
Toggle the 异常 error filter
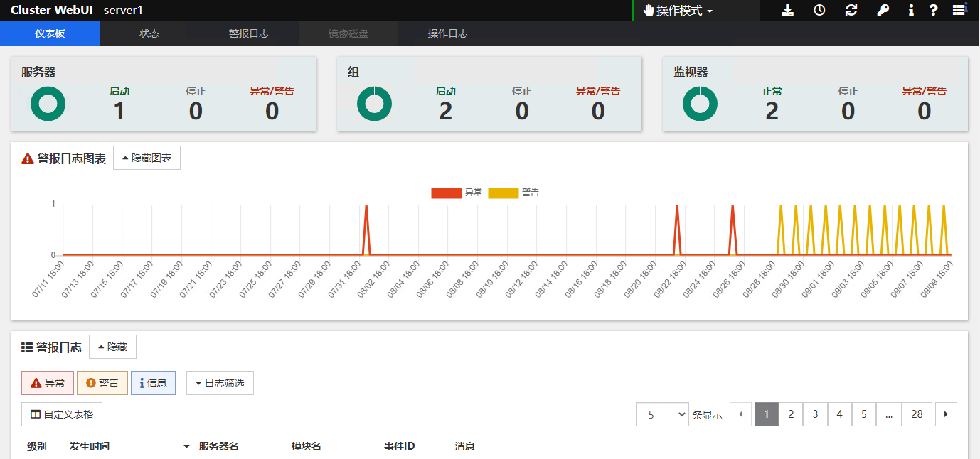pyautogui.click(x=47, y=383)
